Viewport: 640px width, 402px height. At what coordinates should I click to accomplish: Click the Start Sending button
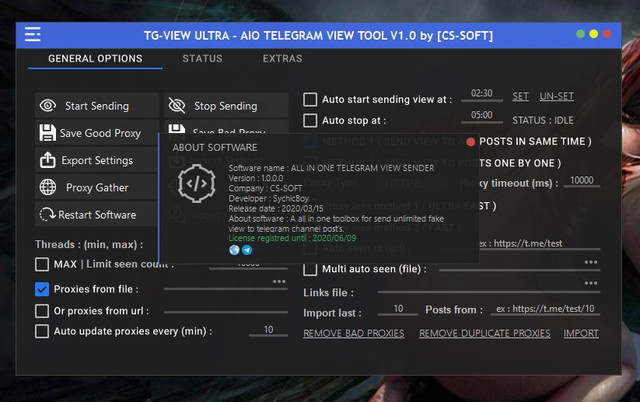tap(97, 106)
